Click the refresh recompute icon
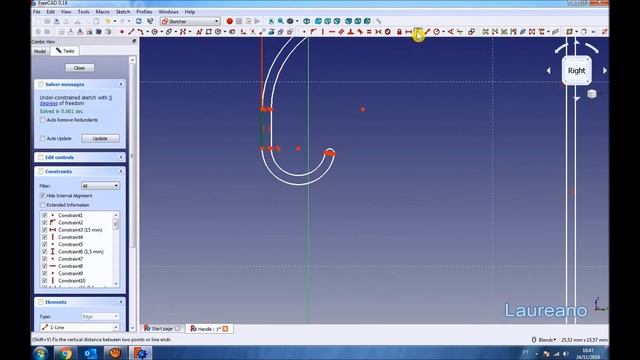The image size is (640, 360). click(139, 21)
